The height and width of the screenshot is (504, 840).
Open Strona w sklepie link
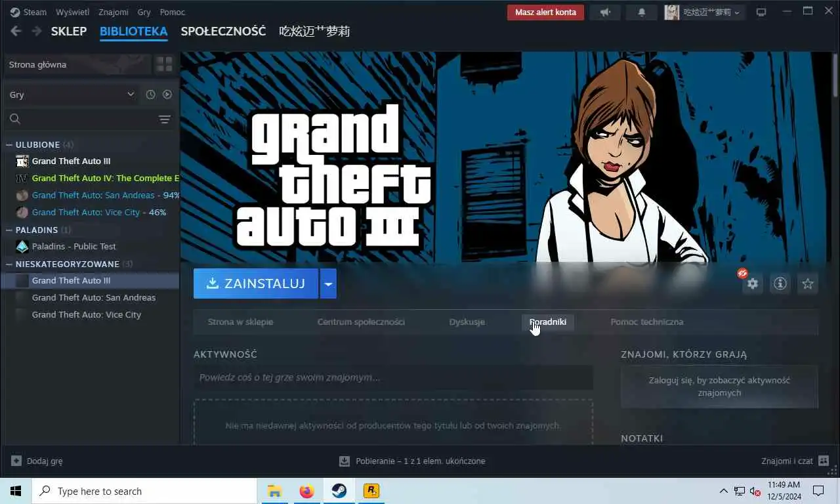[240, 322]
